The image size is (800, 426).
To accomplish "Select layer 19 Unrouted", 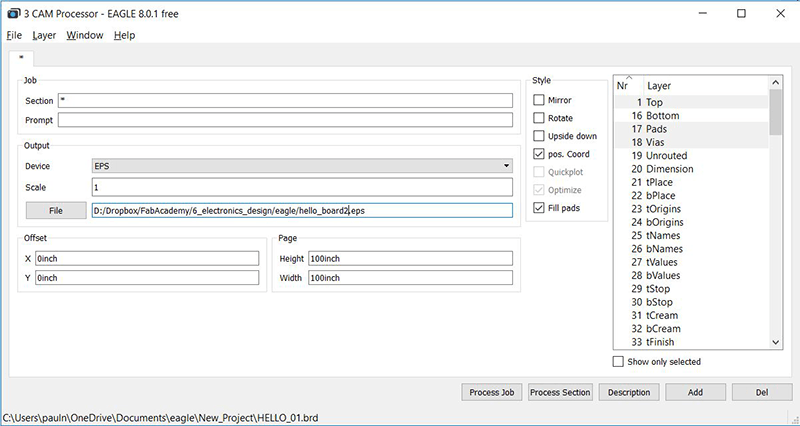I will (x=692, y=155).
